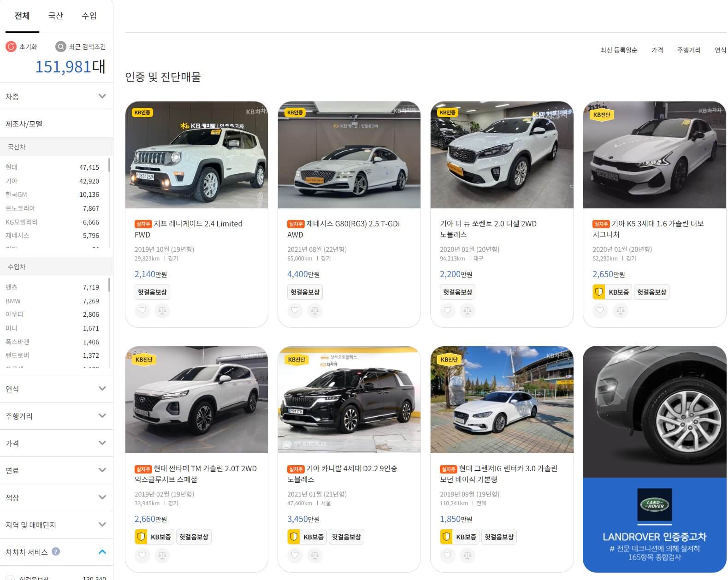Expand the 연료 filter section
728x580 pixels.
[x=56, y=470]
